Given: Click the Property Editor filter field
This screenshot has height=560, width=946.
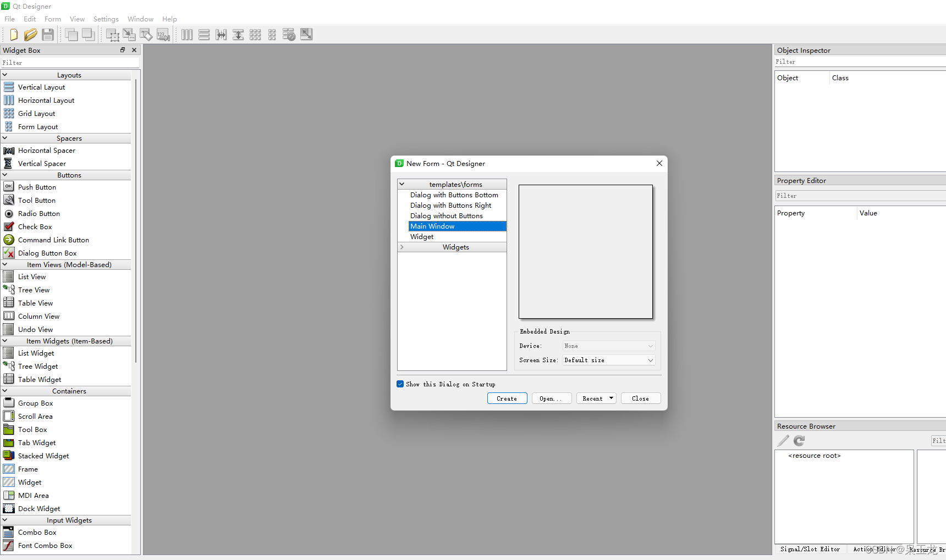Looking at the screenshot, I should coord(860,196).
